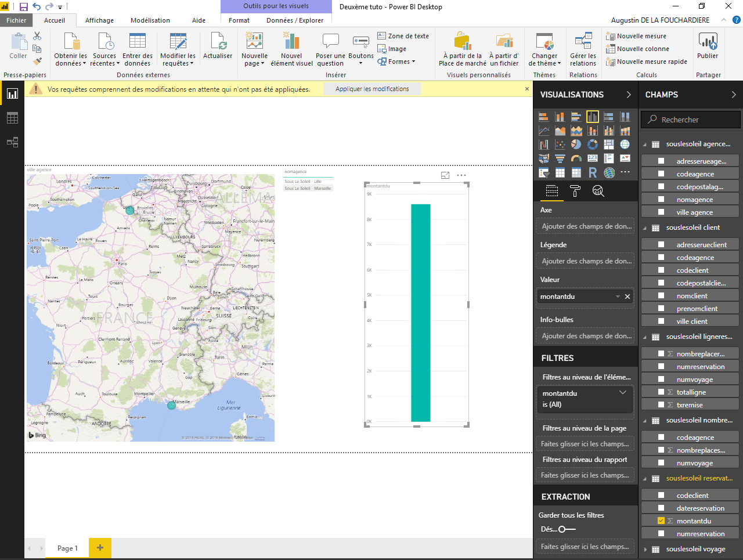Open the Fichier menu
Viewport: 743px width, 560px height.
click(16, 20)
